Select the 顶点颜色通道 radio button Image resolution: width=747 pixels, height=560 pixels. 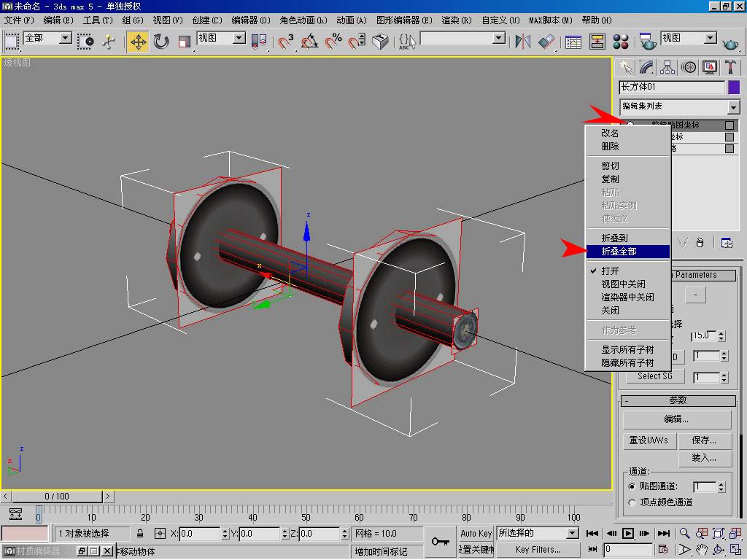(632, 502)
